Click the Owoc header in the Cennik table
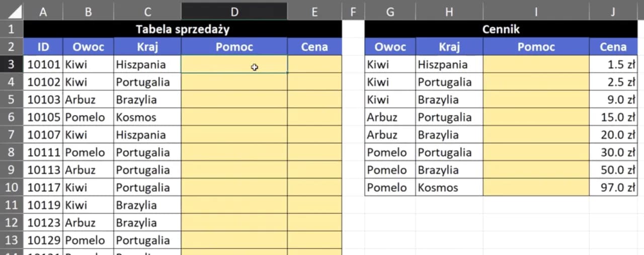 click(x=390, y=47)
